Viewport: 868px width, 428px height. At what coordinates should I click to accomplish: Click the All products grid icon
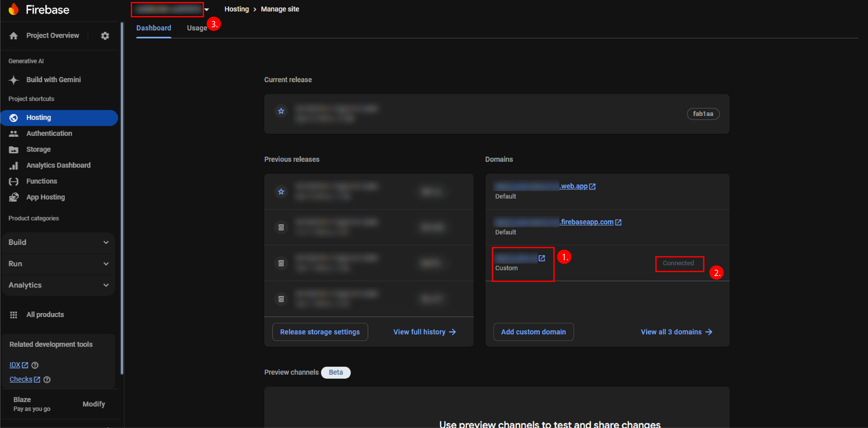pyautogui.click(x=14, y=315)
